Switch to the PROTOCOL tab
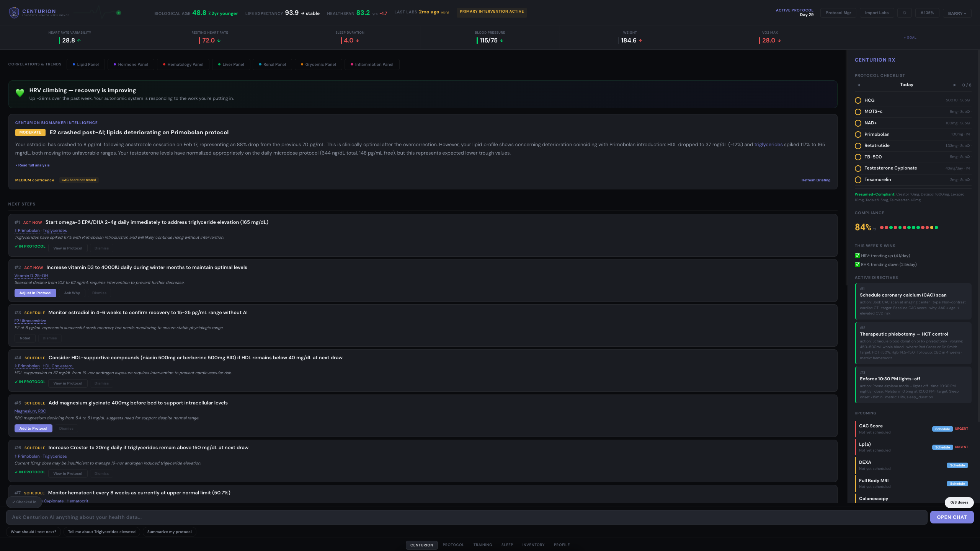The height and width of the screenshot is (551, 980). tap(453, 545)
